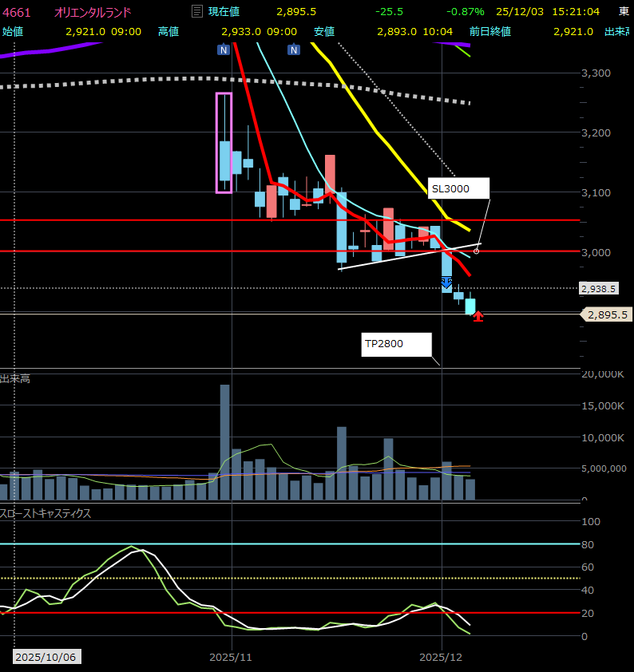Click the tallest volume bar in early November
Viewport: 634px width, 672px height.
click(224, 442)
